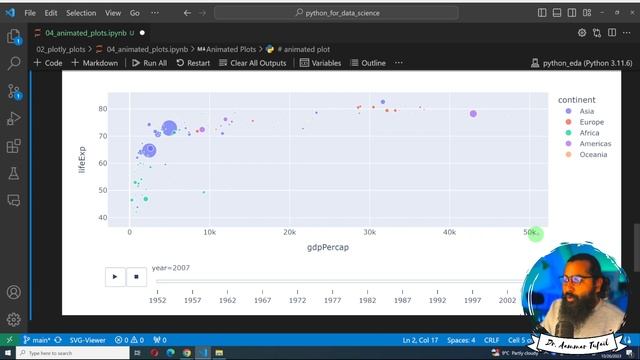
Task: Go back with the navigation arrow
Action: point(187,13)
